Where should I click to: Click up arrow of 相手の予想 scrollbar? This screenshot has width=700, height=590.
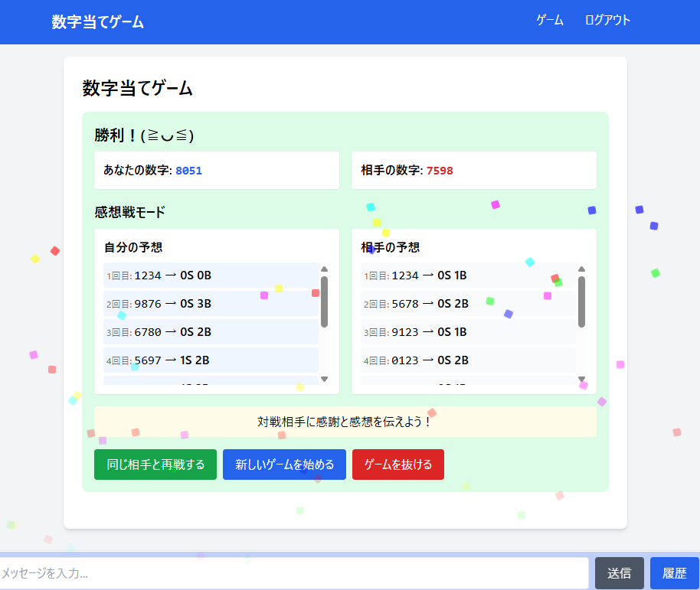(582, 269)
